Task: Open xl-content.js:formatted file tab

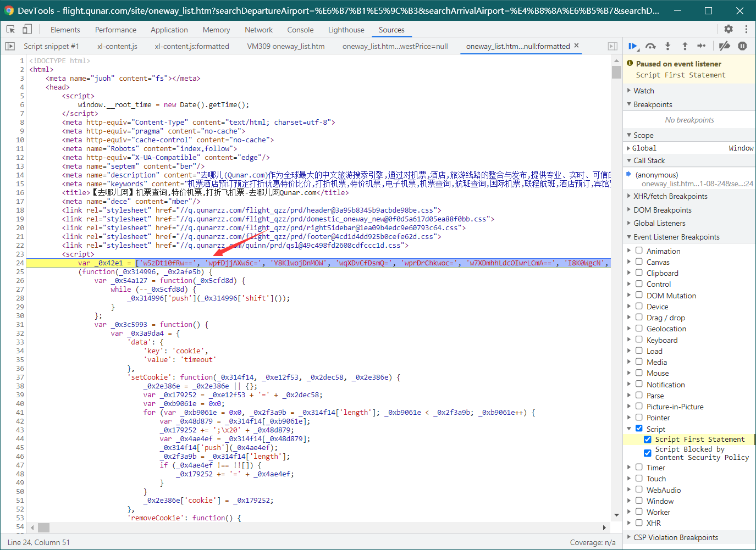Action: [x=192, y=46]
